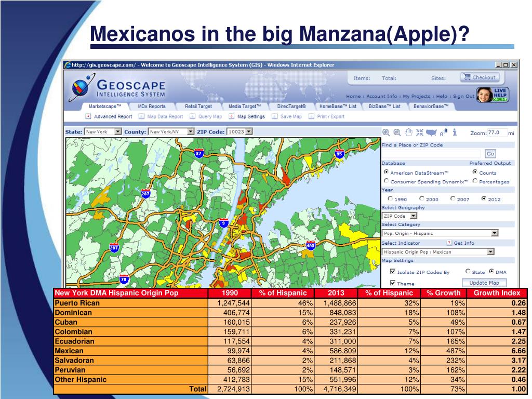
Task: Click the Print / Export icon
Action: point(311,116)
